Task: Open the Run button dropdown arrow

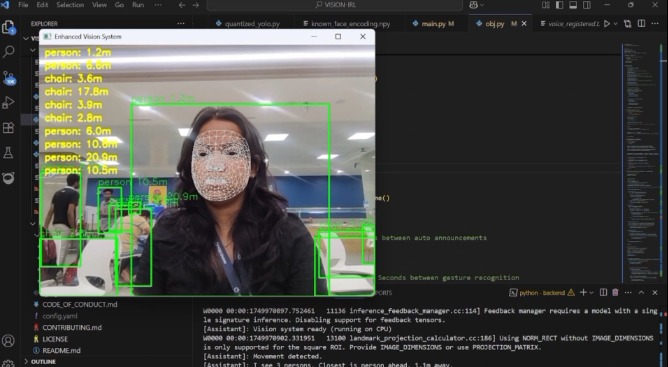Action: click(615, 24)
